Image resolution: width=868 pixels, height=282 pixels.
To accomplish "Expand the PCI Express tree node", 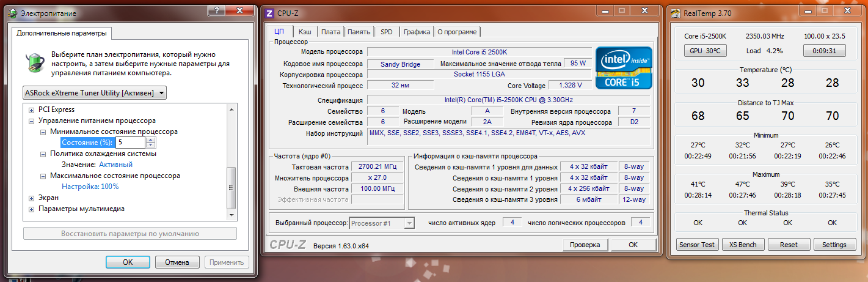I will [x=32, y=110].
